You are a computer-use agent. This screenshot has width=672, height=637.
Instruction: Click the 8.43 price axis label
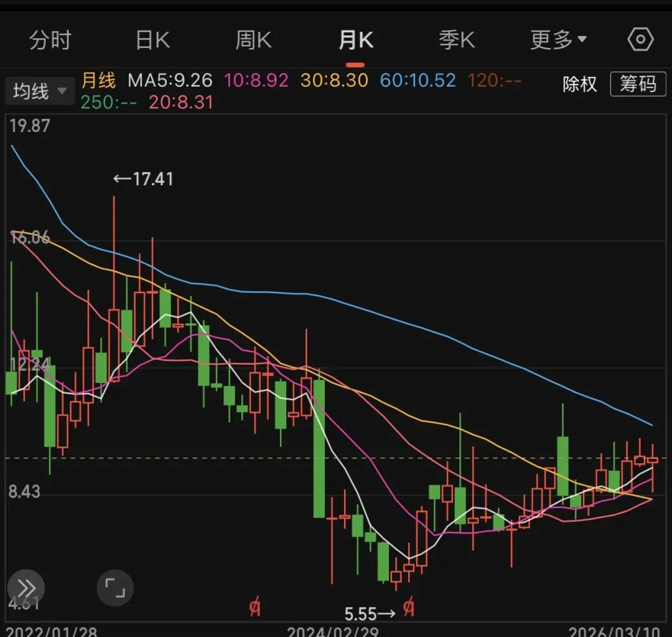(24, 491)
